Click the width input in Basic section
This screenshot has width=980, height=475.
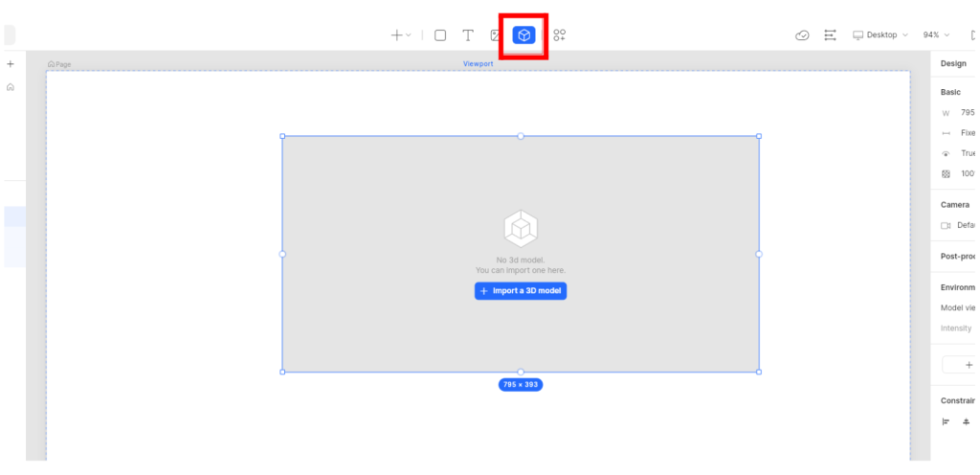click(965, 113)
